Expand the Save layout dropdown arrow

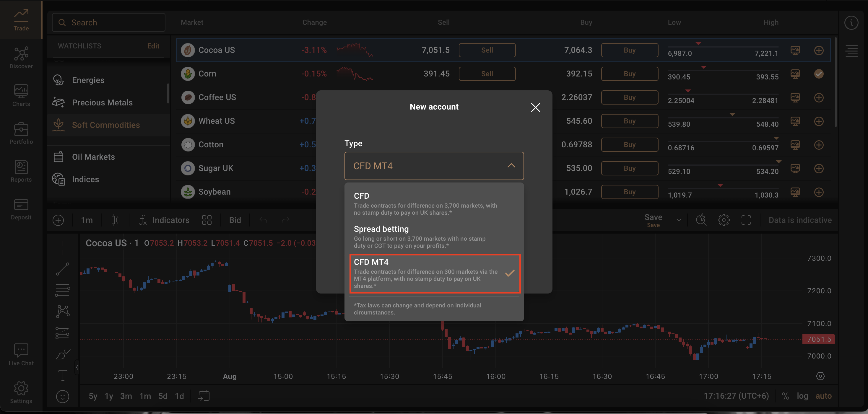click(x=679, y=220)
